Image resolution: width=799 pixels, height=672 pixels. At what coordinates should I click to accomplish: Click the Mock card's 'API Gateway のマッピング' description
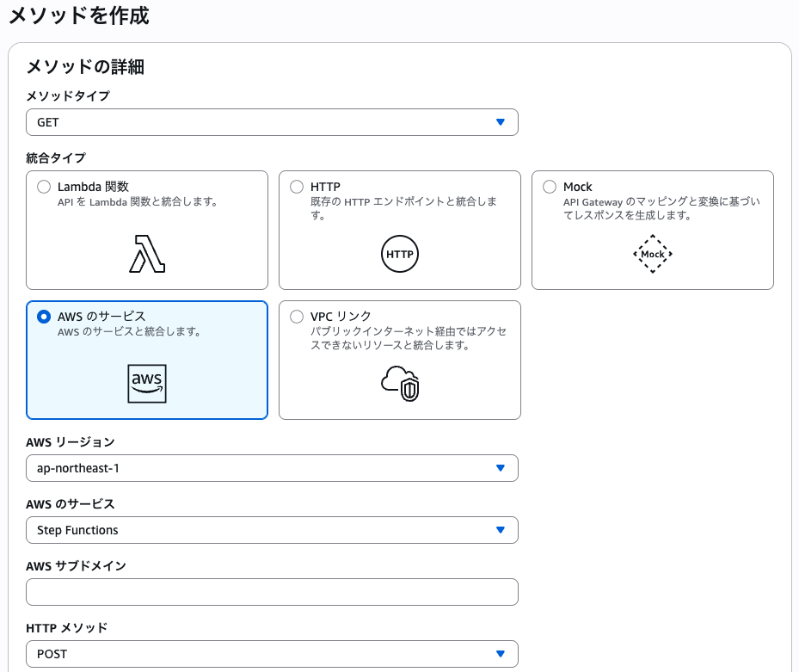[x=661, y=208]
